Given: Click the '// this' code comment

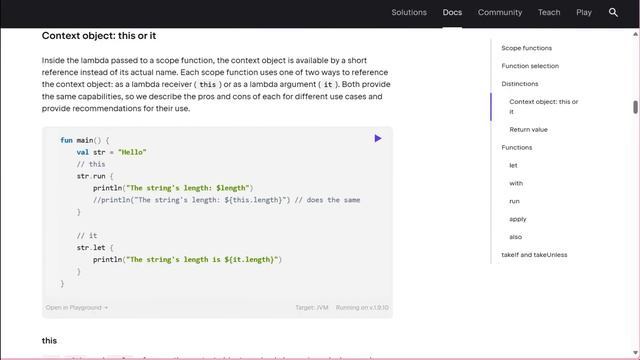Looking at the screenshot, I should coord(91,164).
